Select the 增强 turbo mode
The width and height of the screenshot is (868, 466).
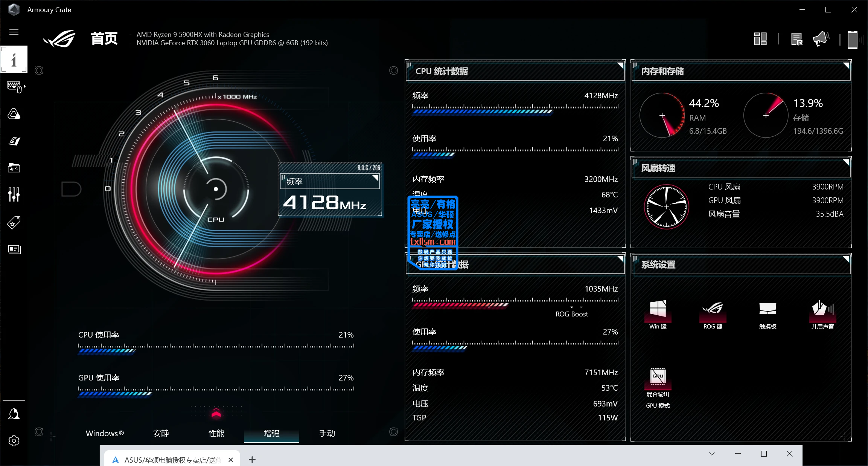[x=272, y=433]
